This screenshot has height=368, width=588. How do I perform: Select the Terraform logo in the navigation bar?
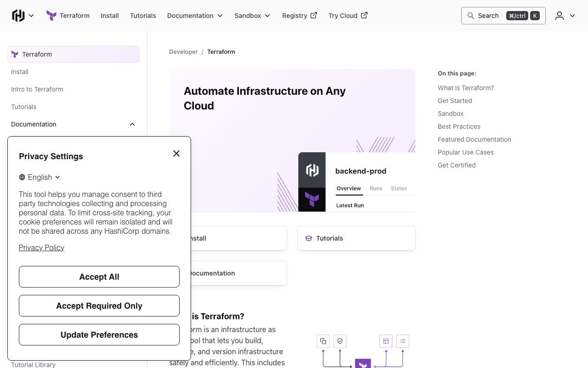tap(51, 15)
